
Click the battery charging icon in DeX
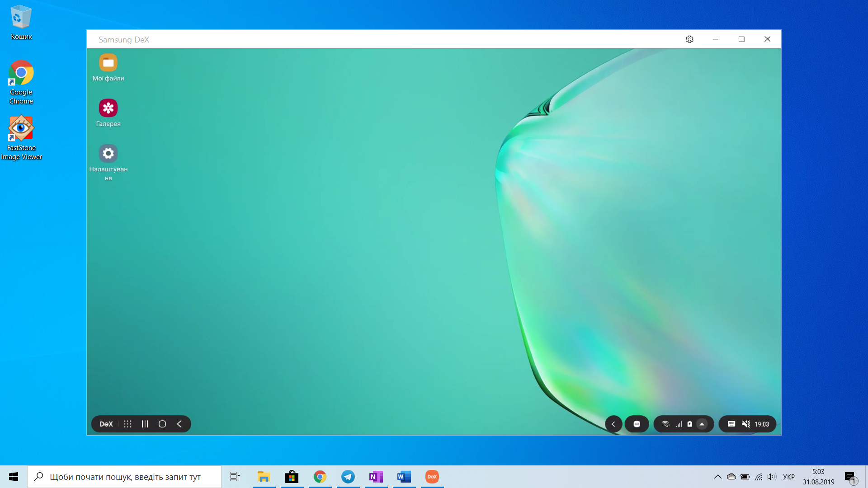(x=689, y=424)
